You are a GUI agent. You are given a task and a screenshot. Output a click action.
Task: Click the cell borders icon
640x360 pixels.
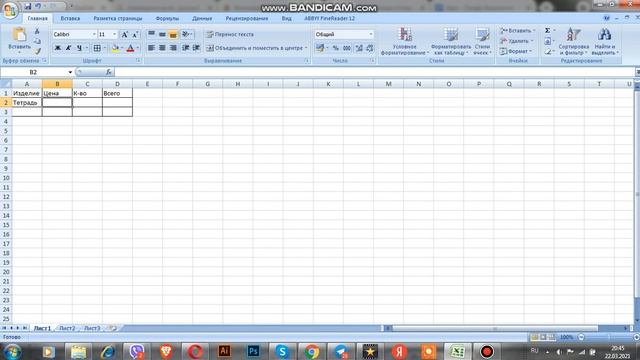[97, 48]
